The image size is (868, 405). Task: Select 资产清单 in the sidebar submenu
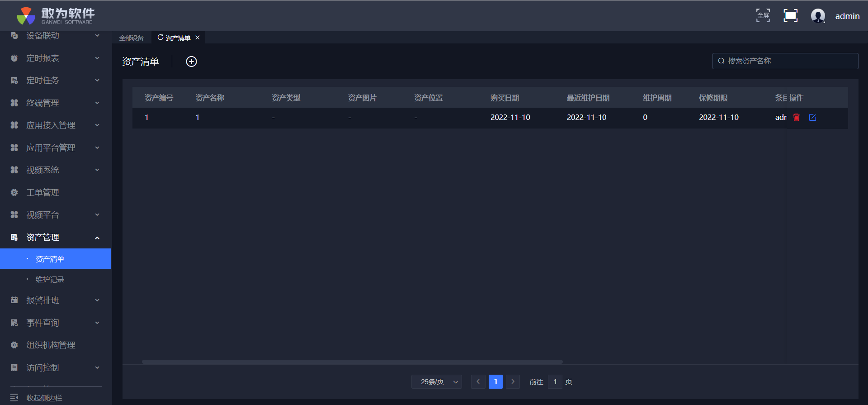56,259
